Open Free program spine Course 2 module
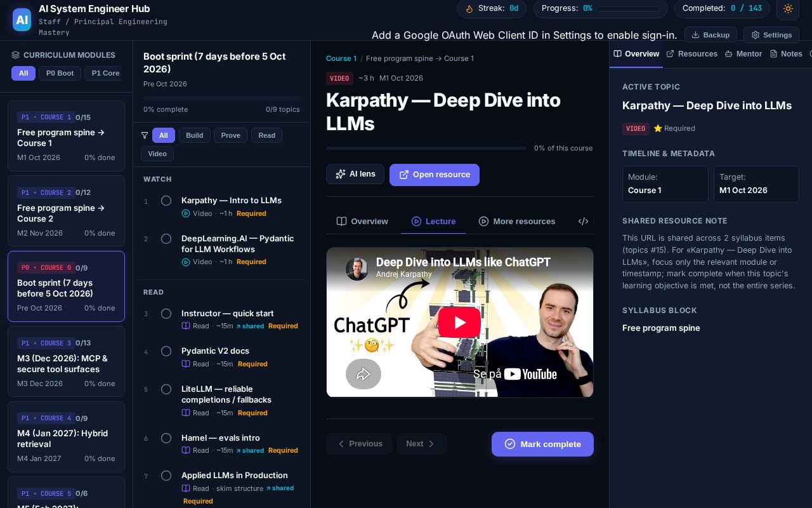The width and height of the screenshot is (812, 508). pyautogui.click(x=66, y=211)
